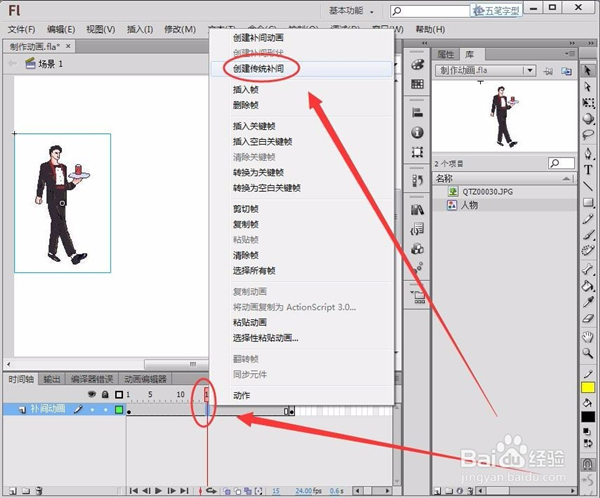Select the Paint Bucket tool
Image resolution: width=600 pixels, height=498 pixels.
click(x=588, y=286)
